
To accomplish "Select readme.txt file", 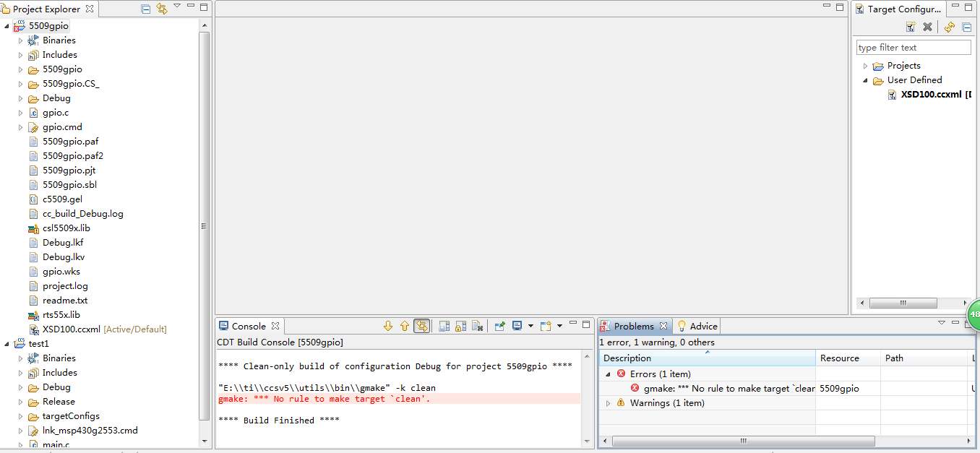I will 65,301.
